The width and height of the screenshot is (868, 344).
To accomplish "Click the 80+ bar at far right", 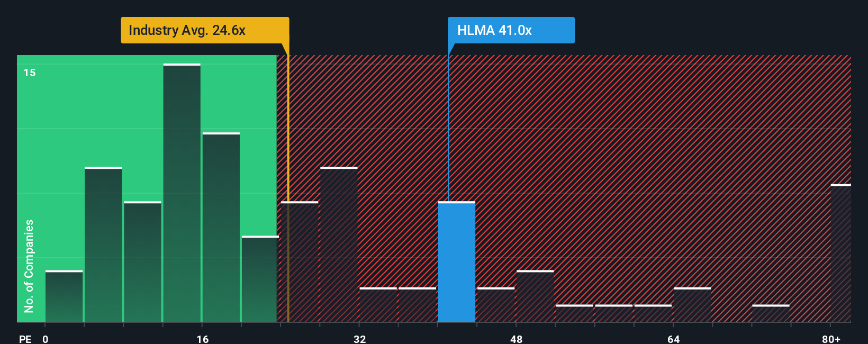I will 841,253.
